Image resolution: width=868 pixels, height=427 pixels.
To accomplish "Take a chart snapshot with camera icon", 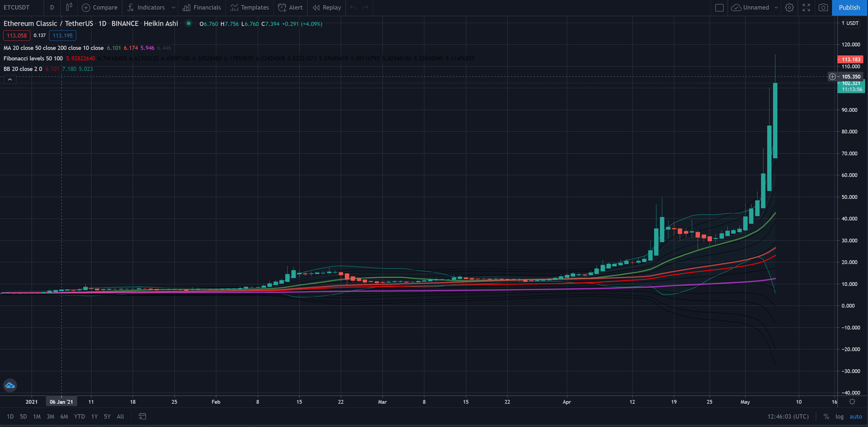I will point(823,8).
